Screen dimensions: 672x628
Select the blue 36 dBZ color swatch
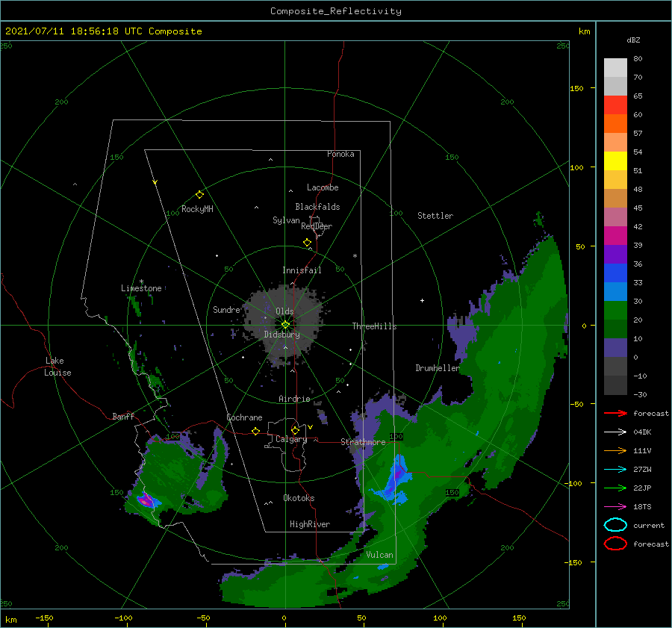(x=615, y=273)
